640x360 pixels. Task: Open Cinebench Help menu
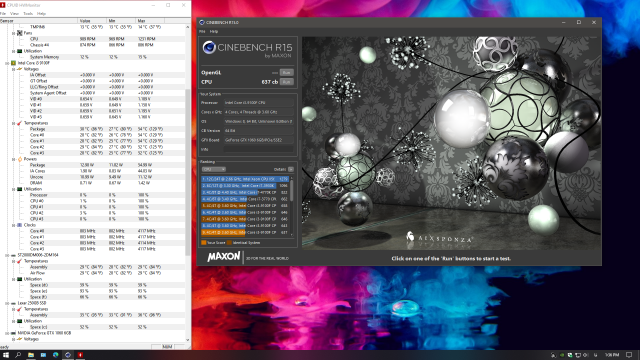tap(214, 31)
